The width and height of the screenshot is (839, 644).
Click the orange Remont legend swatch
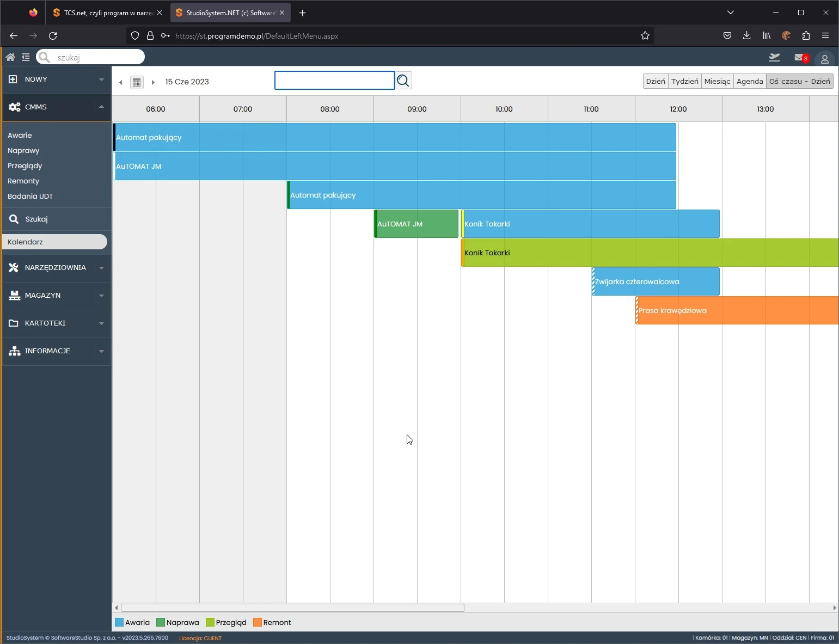(x=258, y=622)
